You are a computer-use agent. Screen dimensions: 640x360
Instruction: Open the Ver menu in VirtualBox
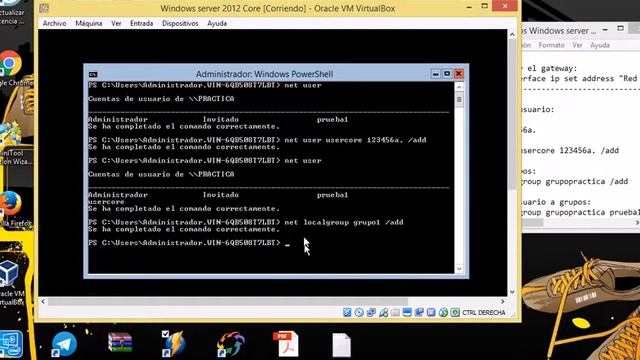coord(116,24)
